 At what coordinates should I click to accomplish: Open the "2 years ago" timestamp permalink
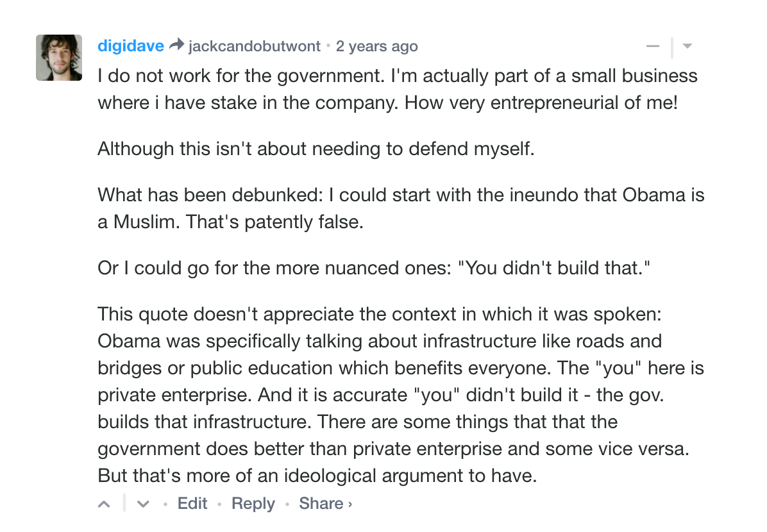tap(376, 47)
